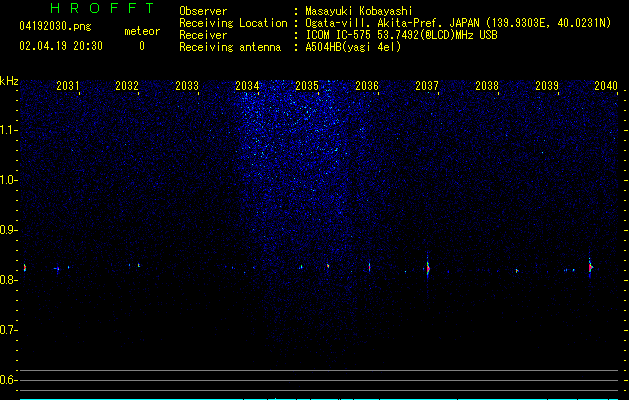Viewport: 629px width, 400px height.
Task: Select the A504HB(yagi 4el) antenna text
Action: pos(353,47)
